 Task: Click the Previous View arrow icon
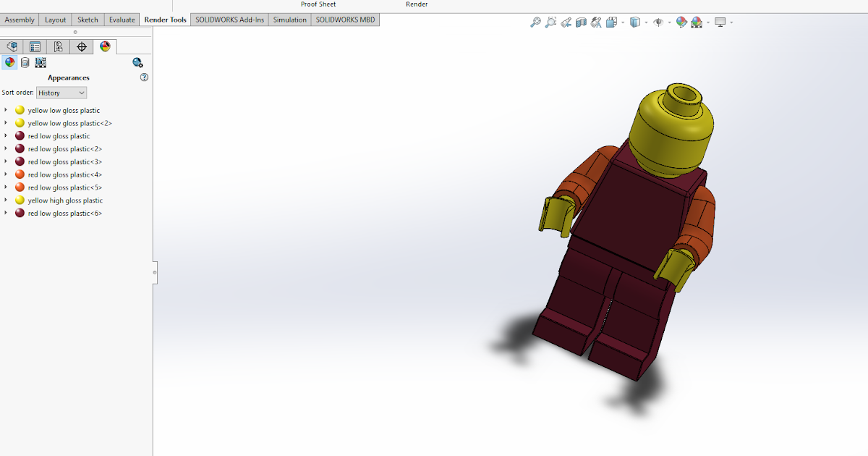pyautogui.click(x=566, y=22)
